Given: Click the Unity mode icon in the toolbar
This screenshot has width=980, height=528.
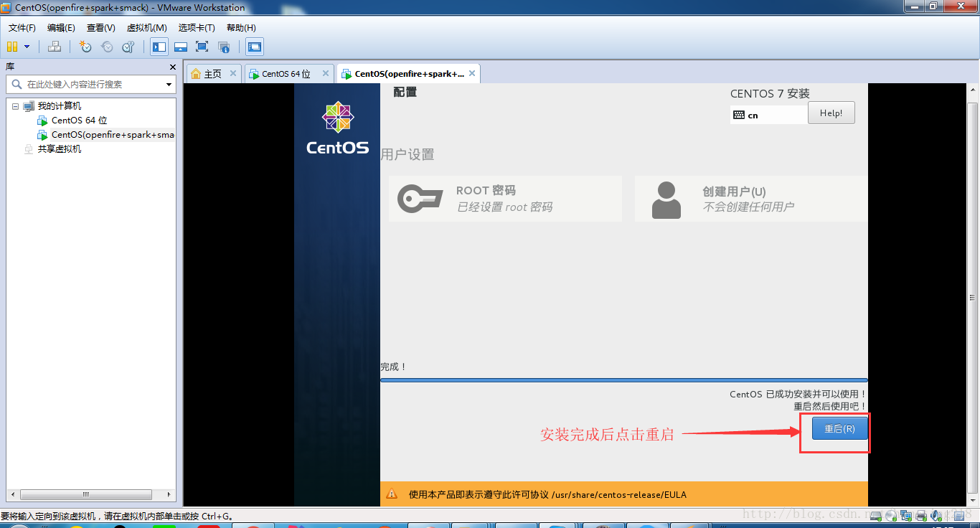Looking at the screenshot, I should pyautogui.click(x=224, y=47).
